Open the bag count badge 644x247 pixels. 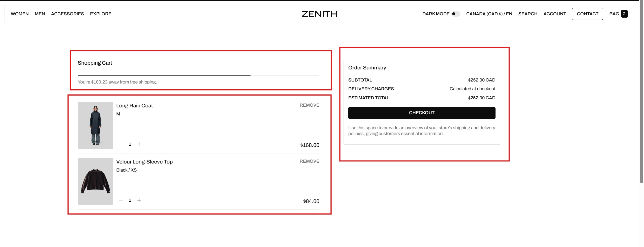[624, 14]
